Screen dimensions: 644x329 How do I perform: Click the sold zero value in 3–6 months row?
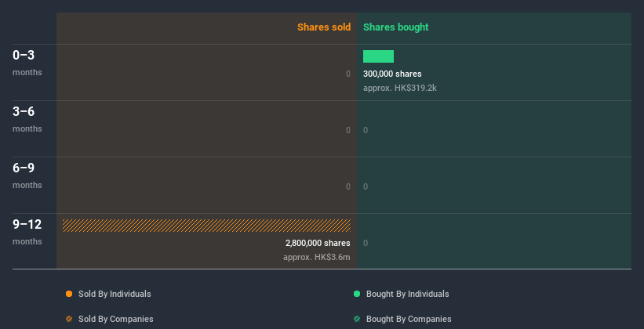coord(348,130)
